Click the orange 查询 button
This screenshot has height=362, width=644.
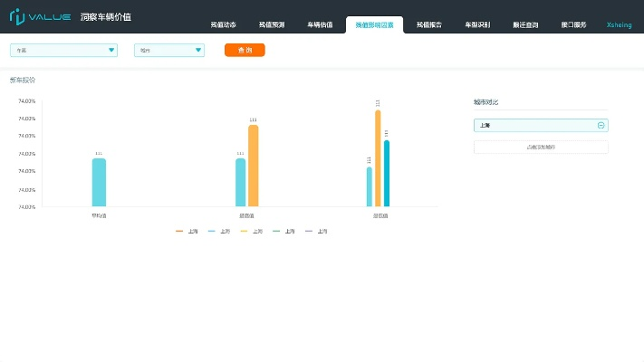[245, 50]
